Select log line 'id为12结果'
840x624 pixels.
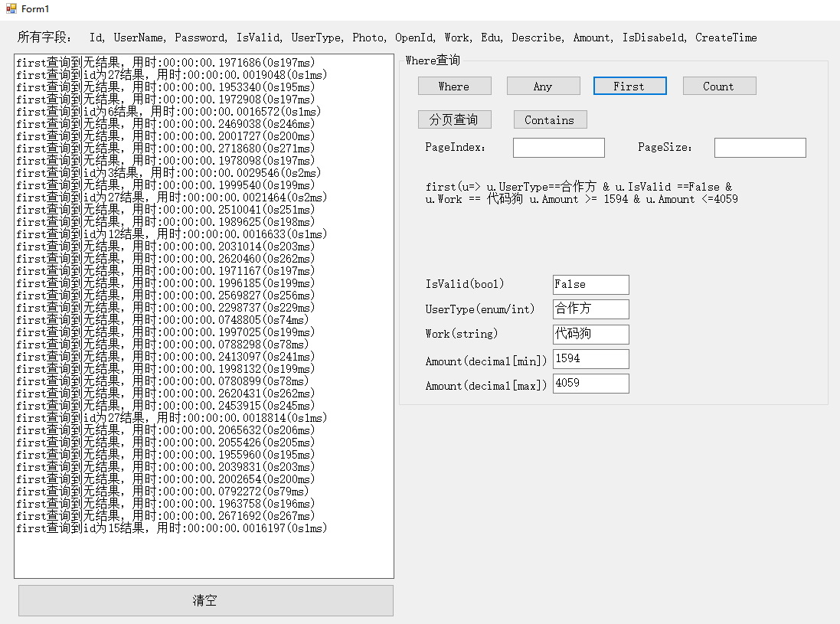172,234
